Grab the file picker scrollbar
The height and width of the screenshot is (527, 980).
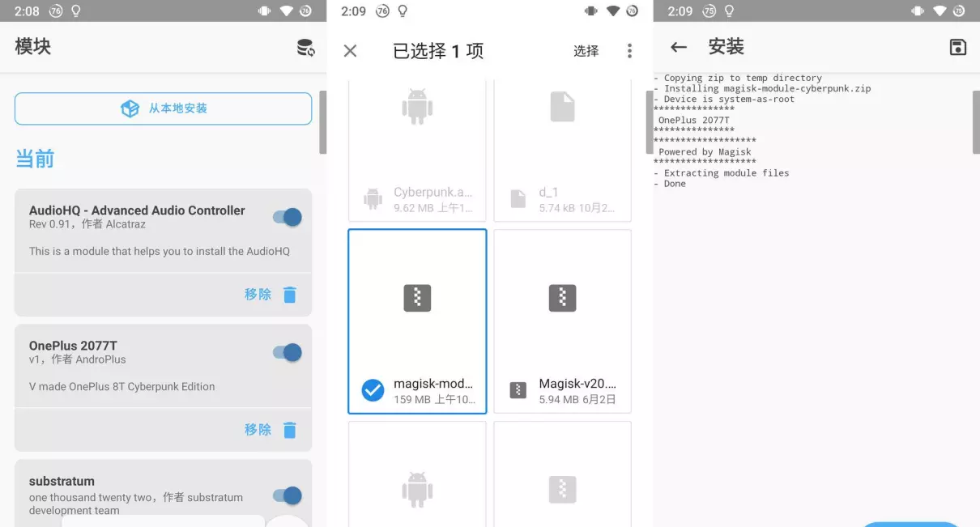[x=650, y=121]
